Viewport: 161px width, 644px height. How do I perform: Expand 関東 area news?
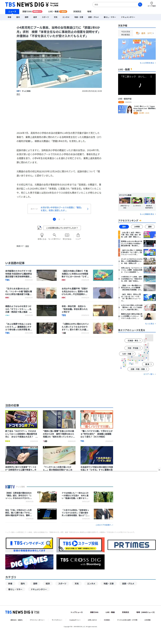point(148,364)
